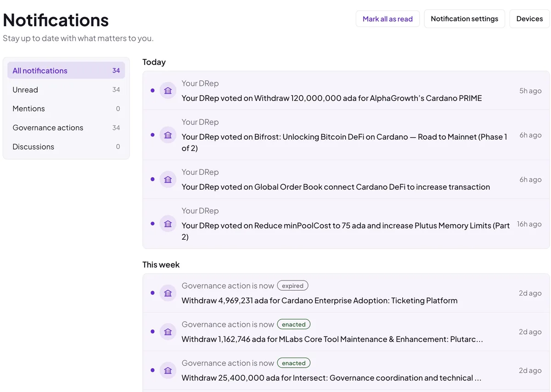Click the count 0 beside Mentions

pos(118,109)
